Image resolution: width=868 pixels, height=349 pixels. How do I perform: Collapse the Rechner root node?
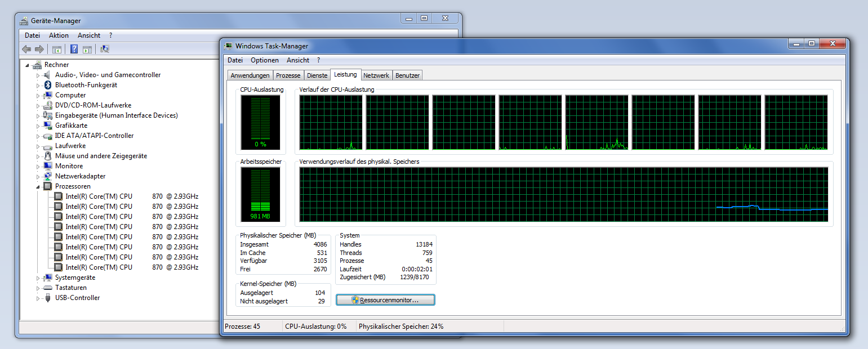tap(28, 65)
